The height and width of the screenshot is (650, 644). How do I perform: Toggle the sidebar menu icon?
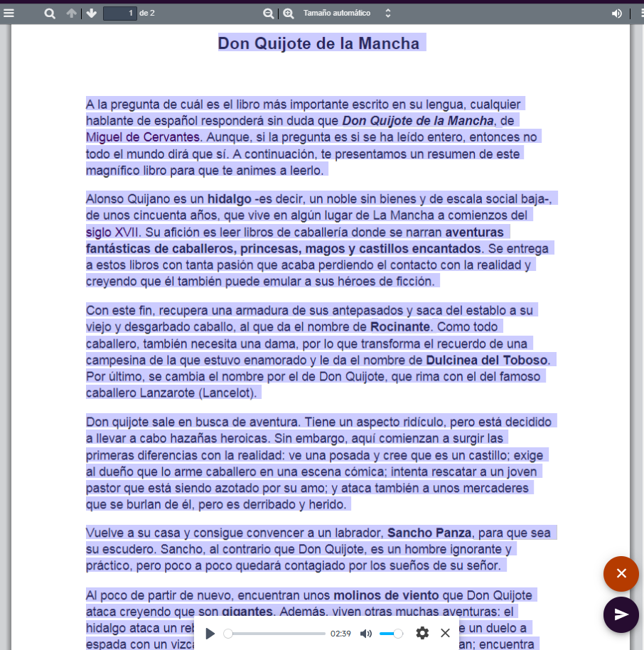[9, 14]
